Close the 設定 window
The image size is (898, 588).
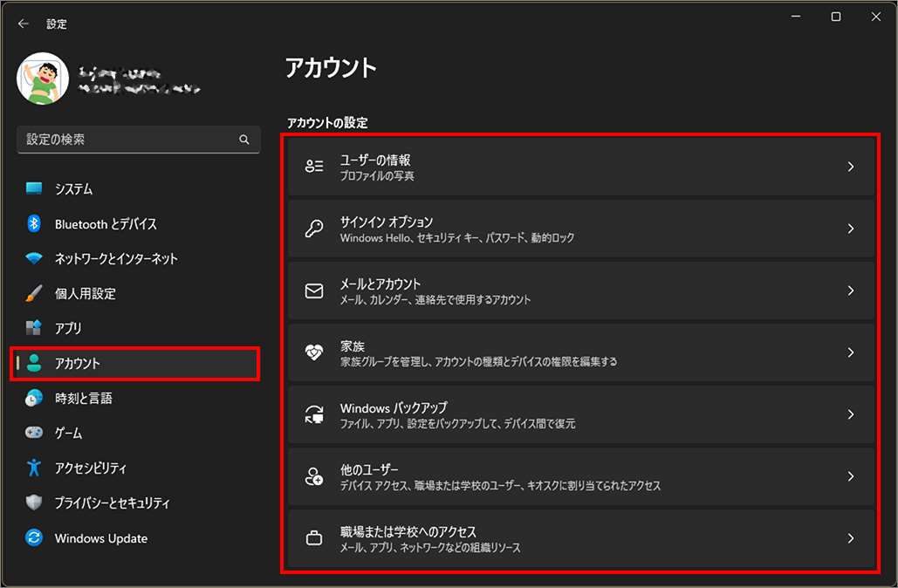pos(875,17)
